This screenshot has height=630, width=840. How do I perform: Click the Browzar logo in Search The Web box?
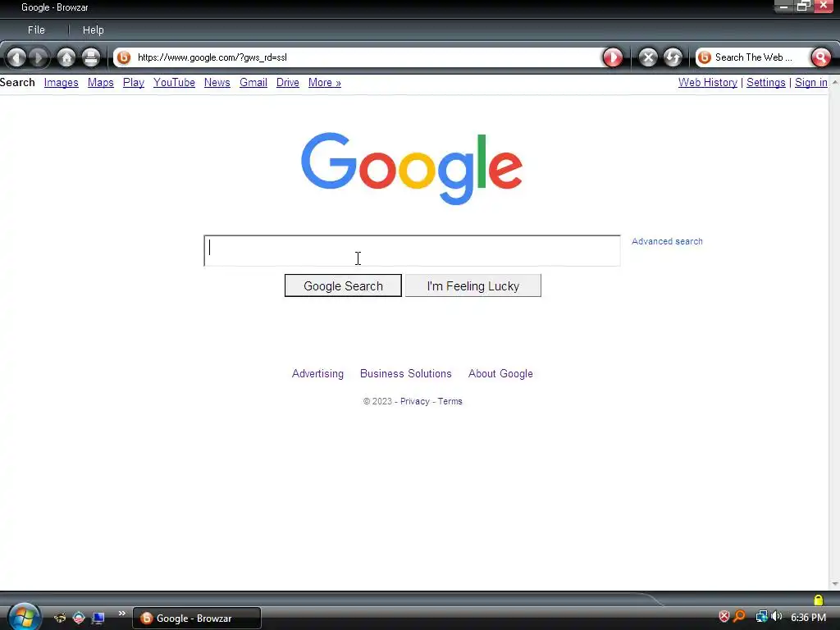705,57
